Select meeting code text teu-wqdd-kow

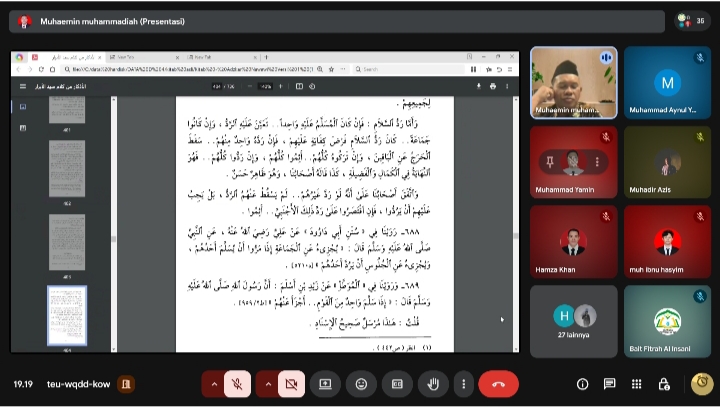(x=79, y=384)
